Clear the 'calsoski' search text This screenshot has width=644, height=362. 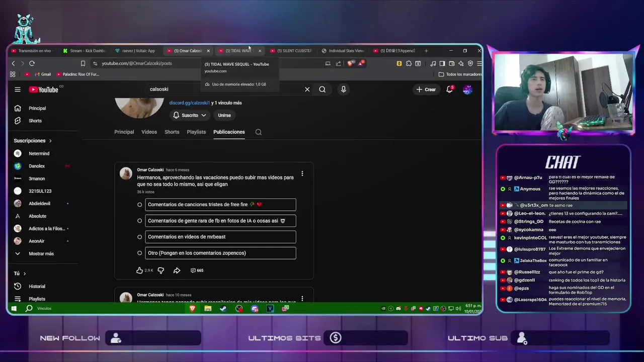(x=307, y=89)
